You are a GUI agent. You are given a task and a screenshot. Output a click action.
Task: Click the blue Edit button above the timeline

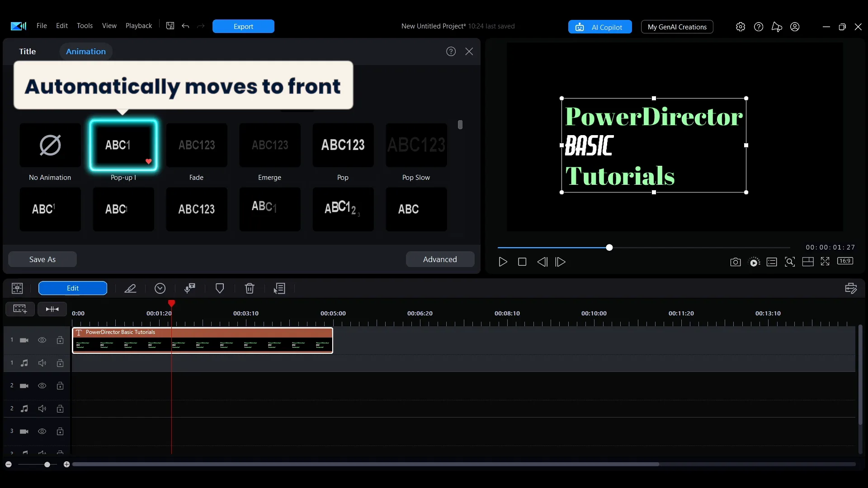(x=73, y=288)
